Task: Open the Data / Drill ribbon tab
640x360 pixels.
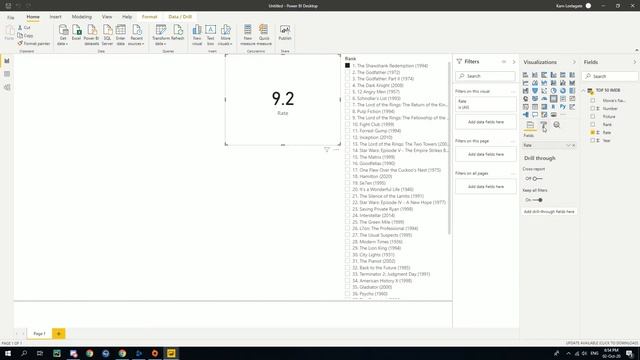Action: point(180,17)
